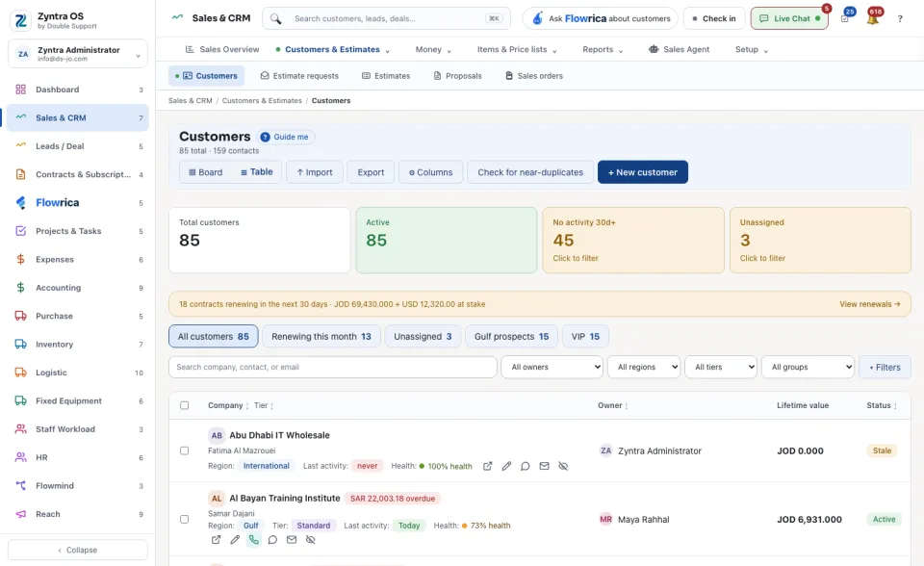This screenshot has width=924, height=566.
Task: Open Al Bayan Training Institute in a new window
Action: tap(216, 539)
